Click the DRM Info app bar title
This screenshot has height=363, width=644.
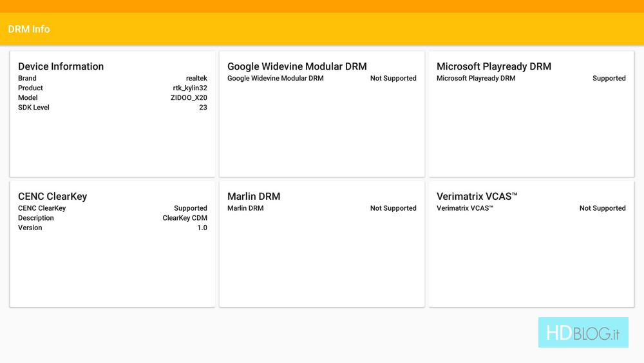tap(29, 29)
